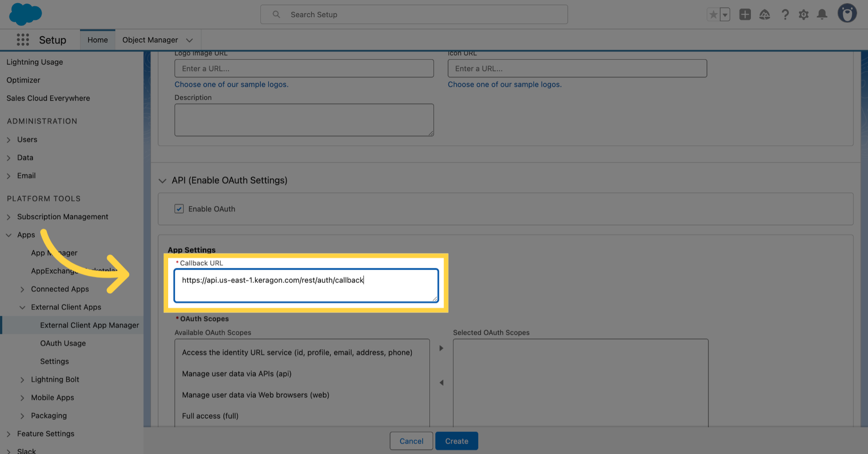Choose one of our sample logos link
Viewport: 868px width, 454px height.
click(231, 84)
